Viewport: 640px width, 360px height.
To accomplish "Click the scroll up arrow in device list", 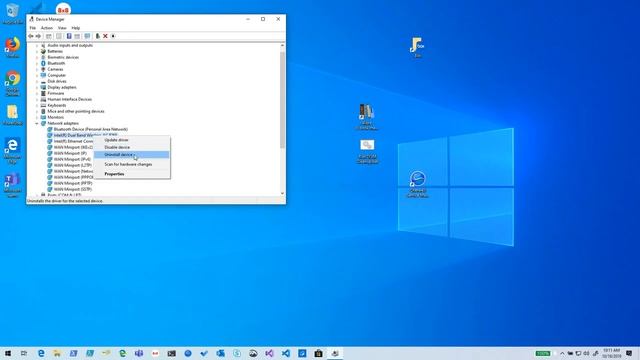I will [282, 45].
